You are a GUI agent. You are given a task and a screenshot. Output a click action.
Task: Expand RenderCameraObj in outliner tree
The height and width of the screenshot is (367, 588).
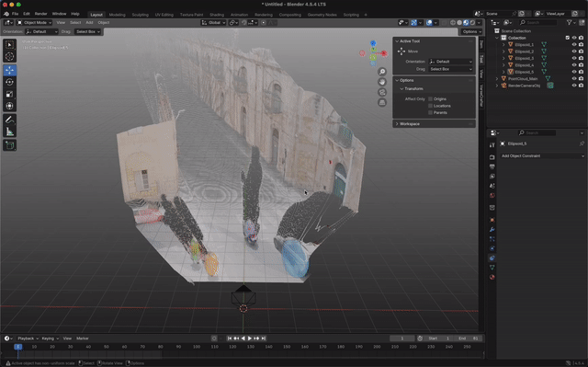click(497, 86)
